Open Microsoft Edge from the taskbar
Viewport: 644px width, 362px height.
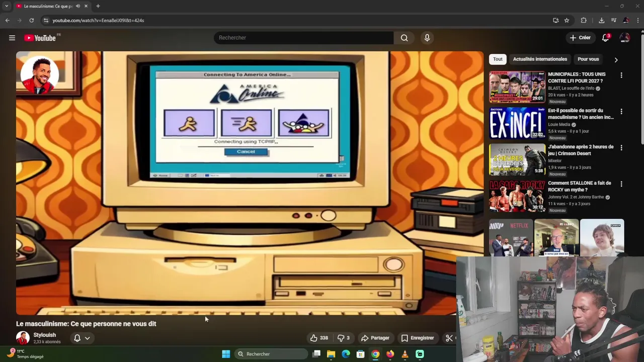[346, 354]
